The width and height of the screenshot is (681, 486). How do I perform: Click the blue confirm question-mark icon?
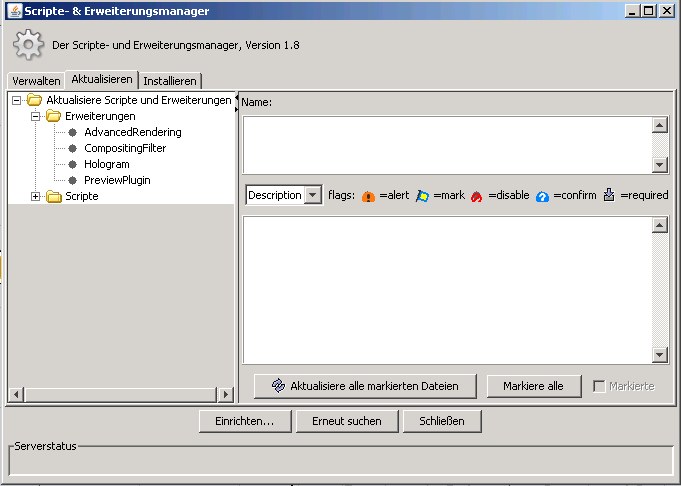(x=542, y=196)
